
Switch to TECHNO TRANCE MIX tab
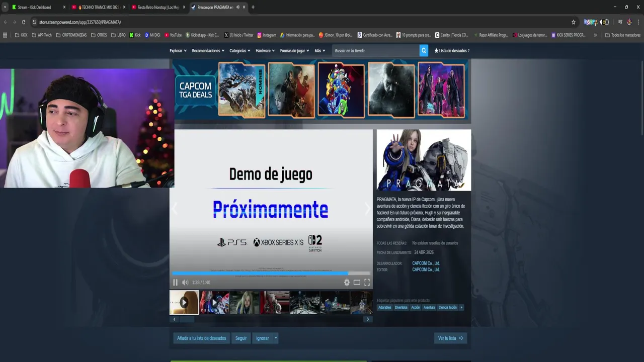pos(98,7)
